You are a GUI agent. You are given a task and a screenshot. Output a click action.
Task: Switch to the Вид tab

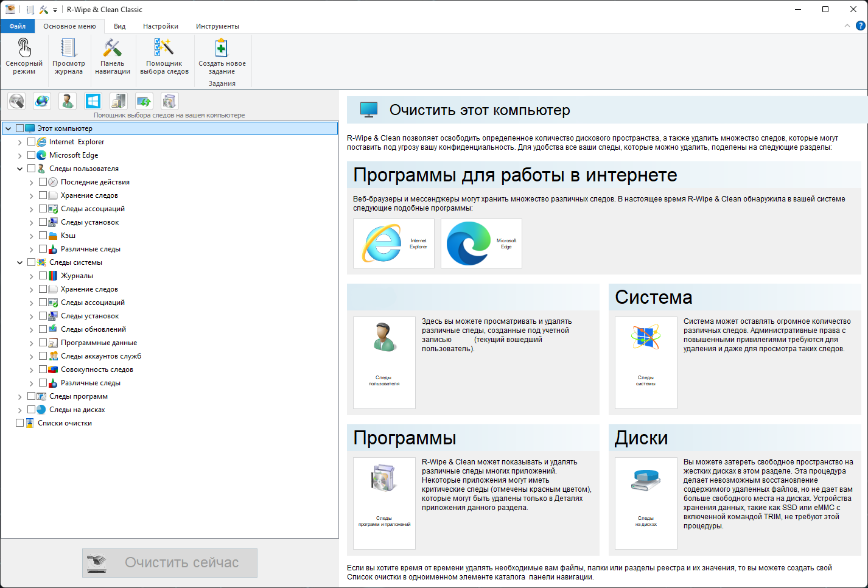(119, 26)
